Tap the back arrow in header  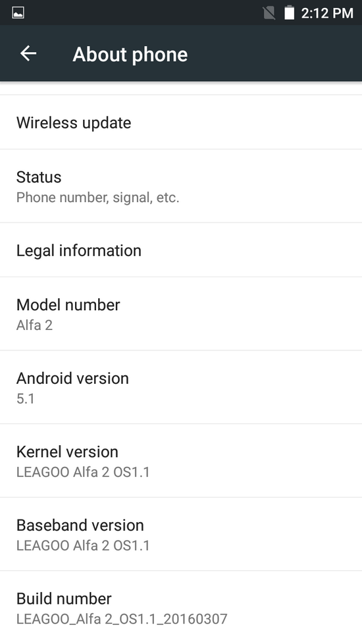point(28,53)
